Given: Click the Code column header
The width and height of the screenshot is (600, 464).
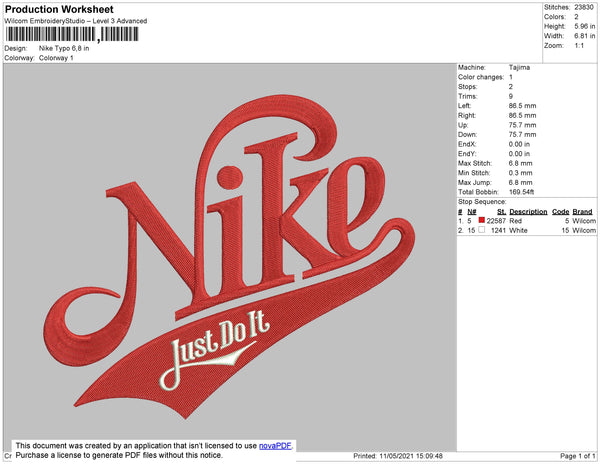Looking at the screenshot, I should (560, 212).
